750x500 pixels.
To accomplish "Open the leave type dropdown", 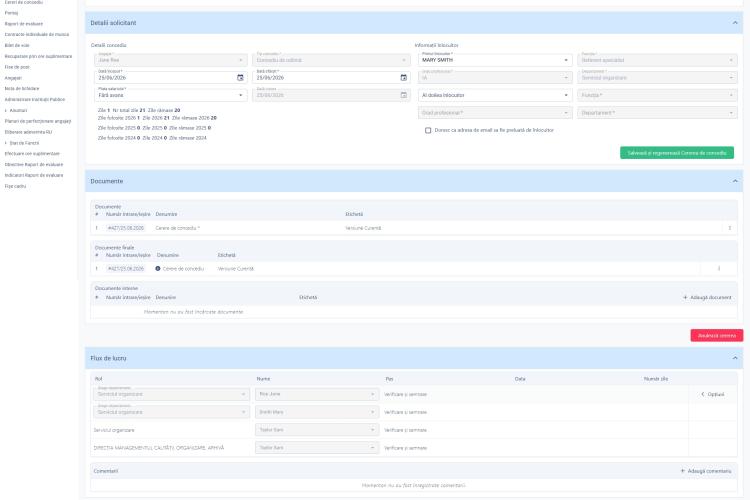I will (x=331, y=60).
